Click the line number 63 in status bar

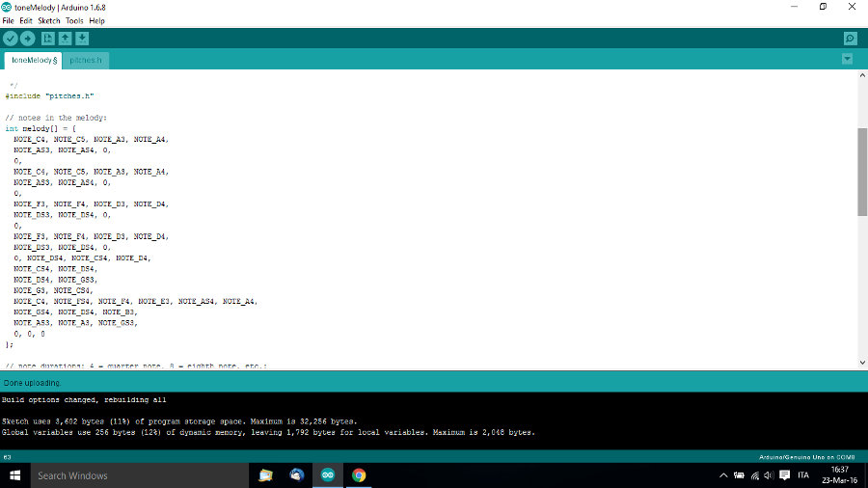tap(7, 457)
